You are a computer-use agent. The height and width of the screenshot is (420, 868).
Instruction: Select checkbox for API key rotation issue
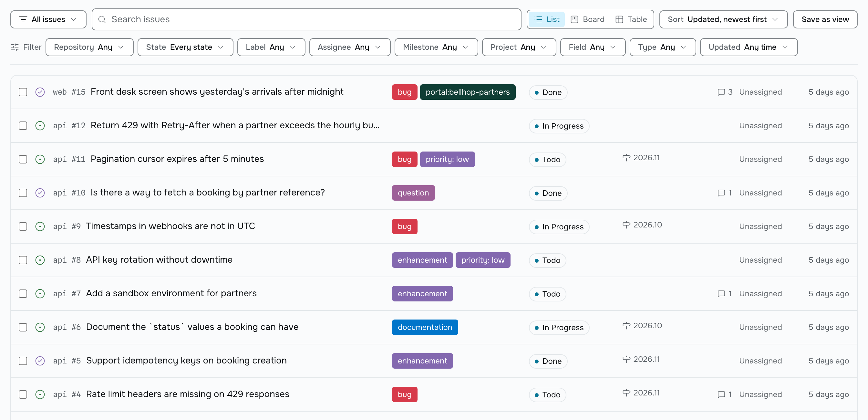click(x=23, y=260)
